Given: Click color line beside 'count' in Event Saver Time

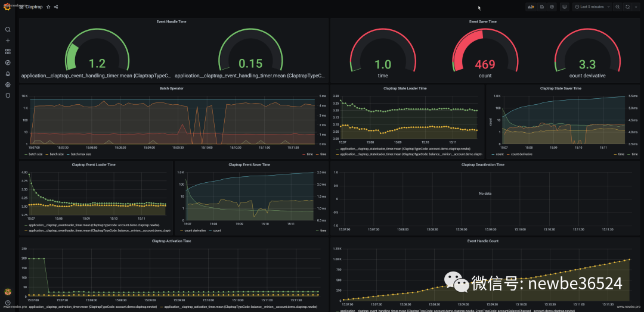Looking at the screenshot, I should point(210,230).
